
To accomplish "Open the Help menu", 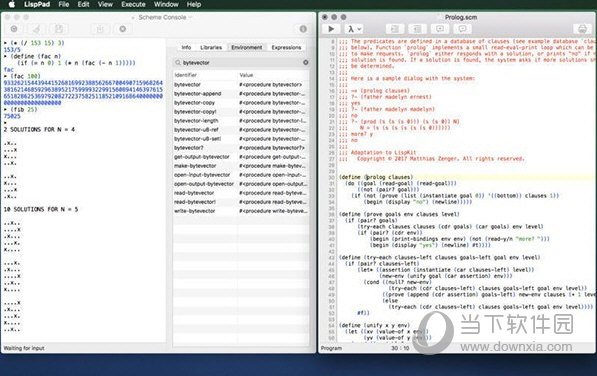I will tap(194, 5).
